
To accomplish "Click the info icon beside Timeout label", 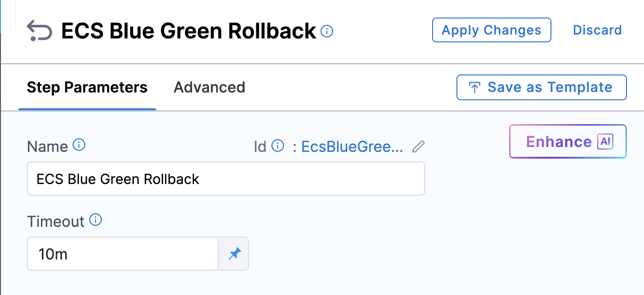I will click(x=96, y=221).
